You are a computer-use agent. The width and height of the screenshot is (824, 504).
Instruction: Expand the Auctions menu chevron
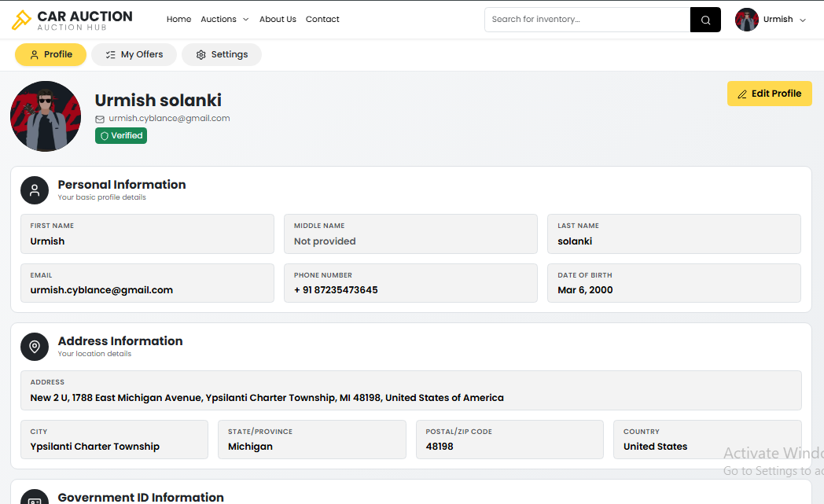tap(245, 20)
